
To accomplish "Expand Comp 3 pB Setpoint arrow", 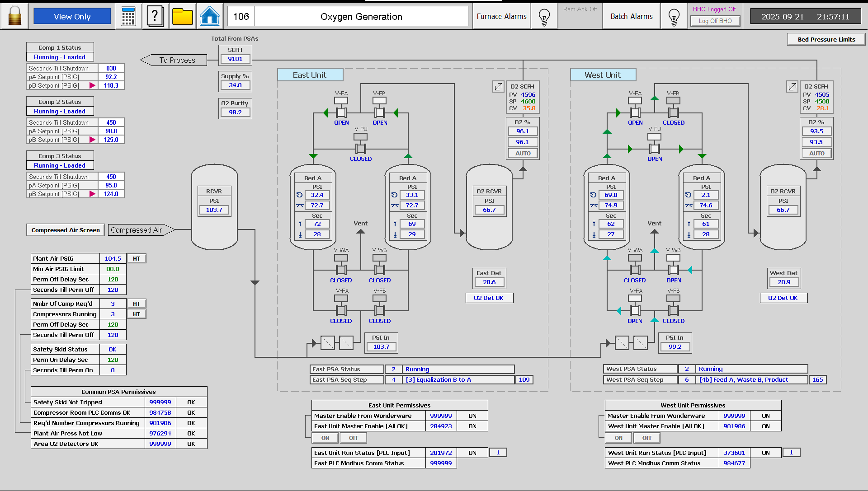I will click(92, 194).
